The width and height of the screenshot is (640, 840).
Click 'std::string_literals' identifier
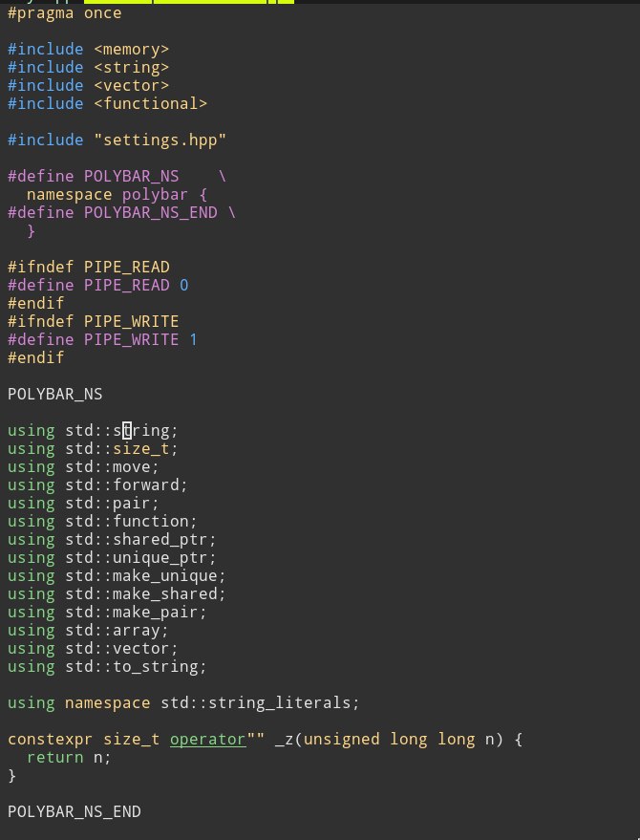(255, 702)
